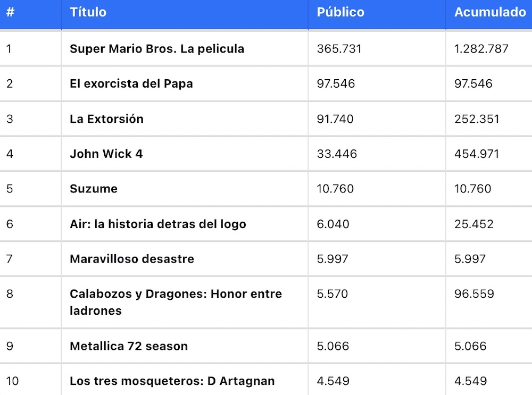Screen dimensions: 532x395
Task: Select El exorcista del Papa title
Action: (131, 84)
